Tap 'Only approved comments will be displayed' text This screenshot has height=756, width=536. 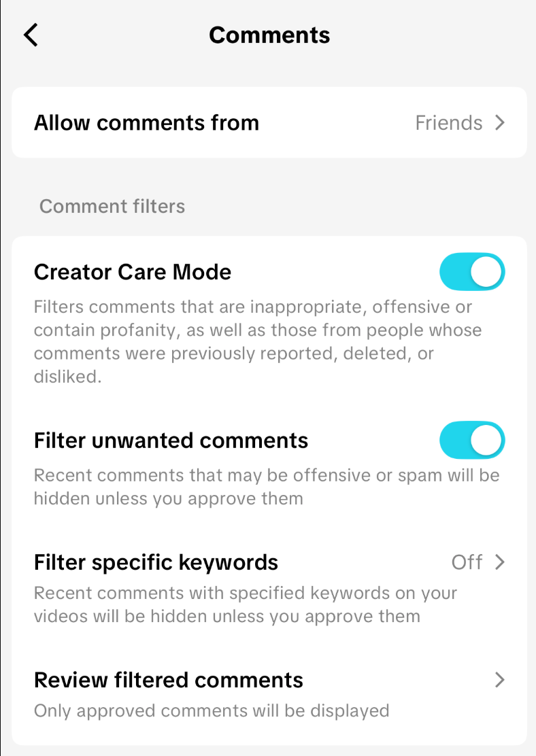click(x=211, y=711)
